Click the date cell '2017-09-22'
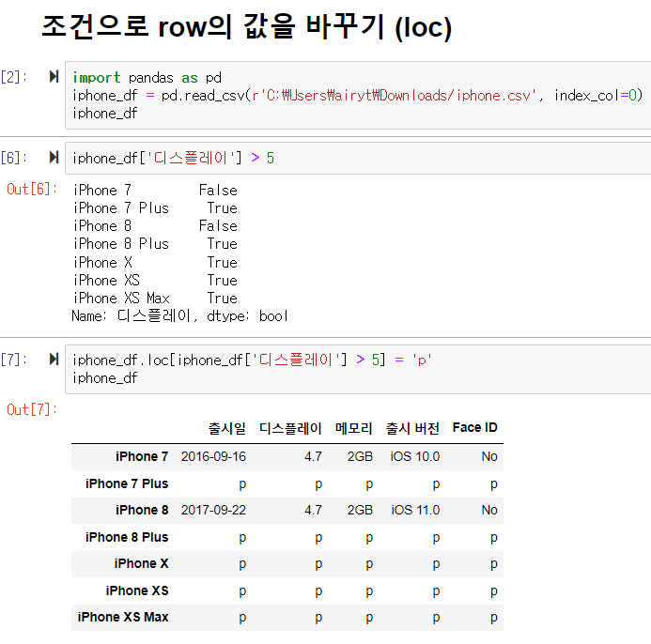This screenshot has width=651, height=644. (213, 511)
